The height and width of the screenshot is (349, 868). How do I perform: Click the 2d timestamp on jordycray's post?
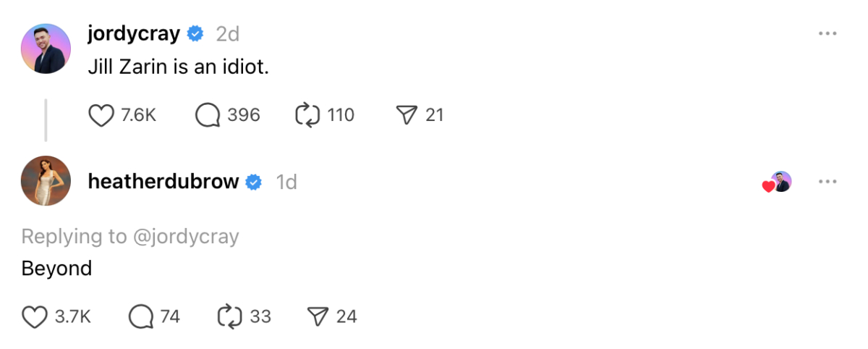(x=228, y=34)
